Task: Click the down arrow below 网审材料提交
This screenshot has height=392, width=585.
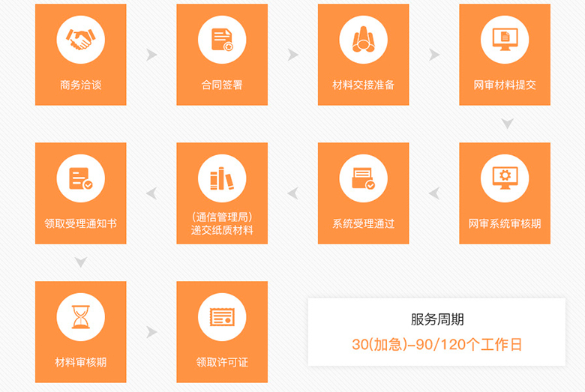Action: point(507,124)
